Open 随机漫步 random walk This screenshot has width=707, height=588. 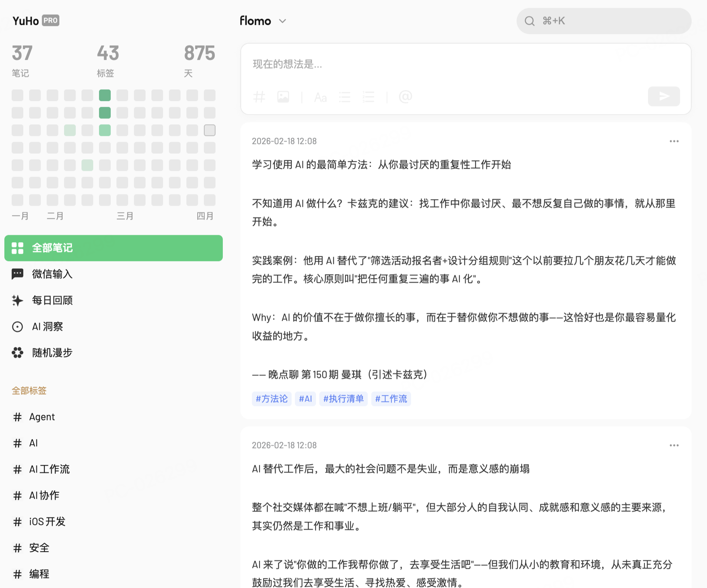tap(52, 353)
